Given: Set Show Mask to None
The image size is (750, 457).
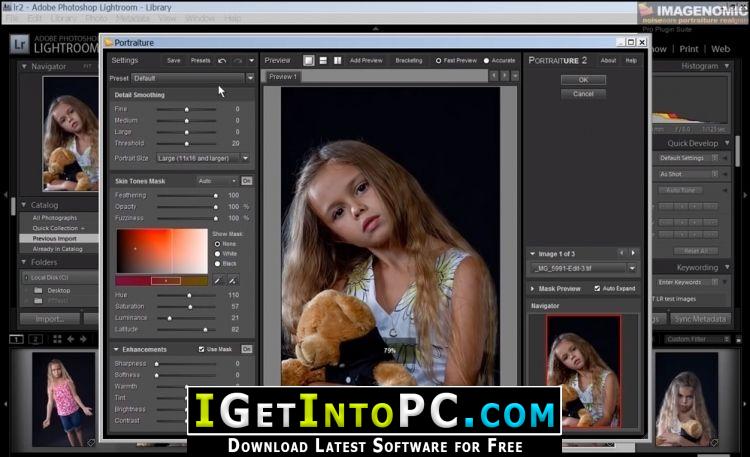Looking at the screenshot, I should point(218,244).
